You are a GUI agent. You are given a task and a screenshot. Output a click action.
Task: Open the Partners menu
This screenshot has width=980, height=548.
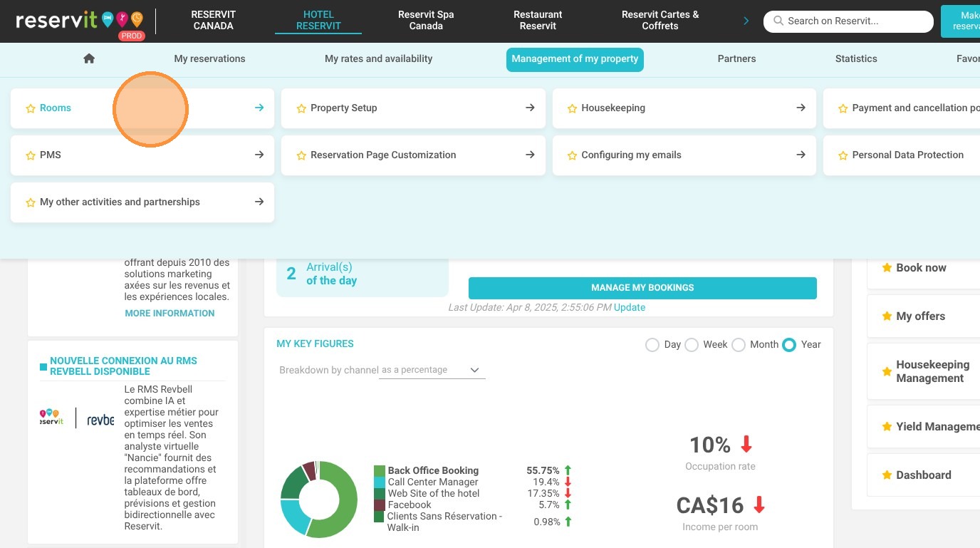point(736,59)
